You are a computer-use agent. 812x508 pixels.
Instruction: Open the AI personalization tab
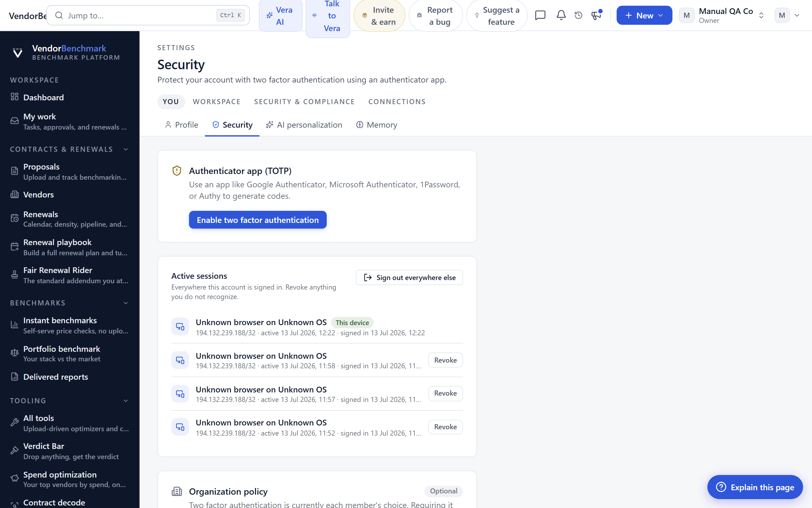[x=304, y=125]
